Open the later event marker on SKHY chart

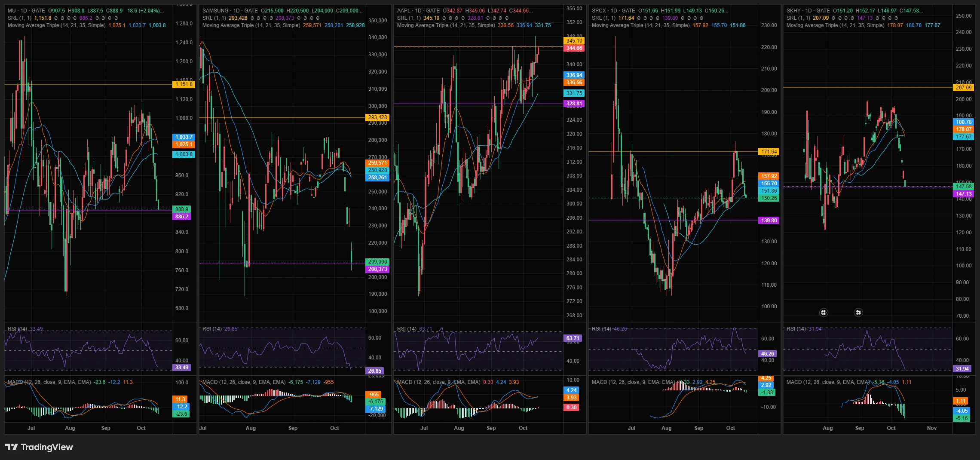click(858, 313)
